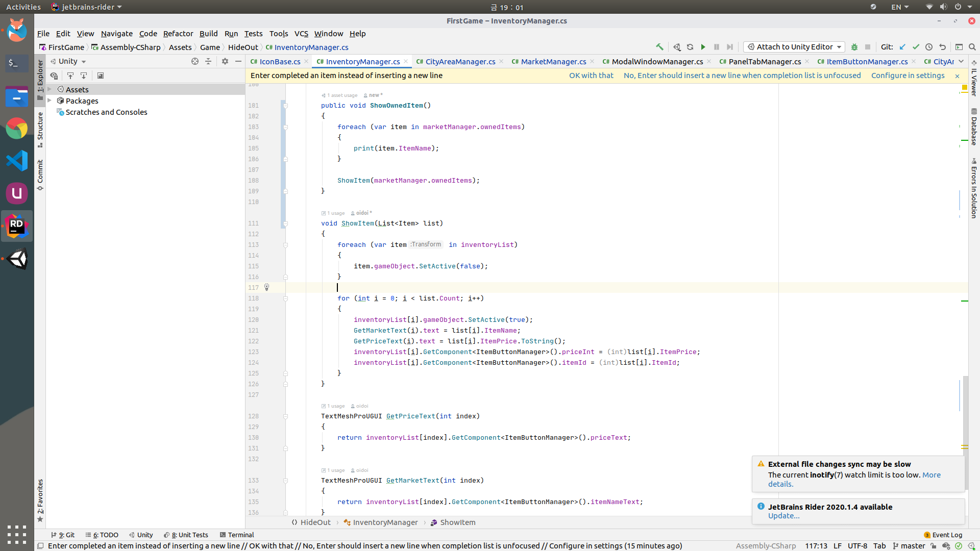Click the Pause Unity button

(717, 47)
